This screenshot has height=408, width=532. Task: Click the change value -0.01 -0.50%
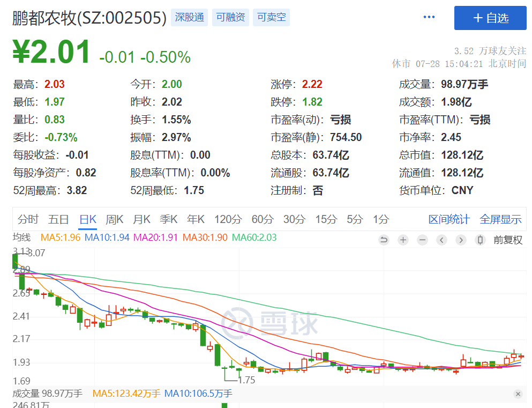145,57
